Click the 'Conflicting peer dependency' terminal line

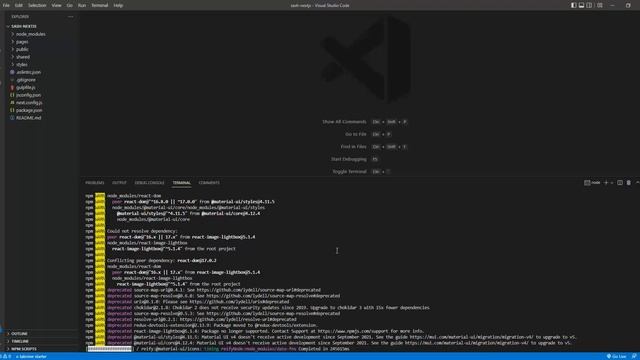pos(162,260)
